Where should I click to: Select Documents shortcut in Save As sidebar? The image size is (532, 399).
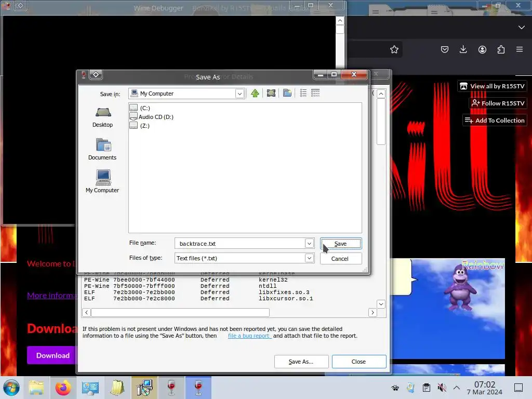102,149
